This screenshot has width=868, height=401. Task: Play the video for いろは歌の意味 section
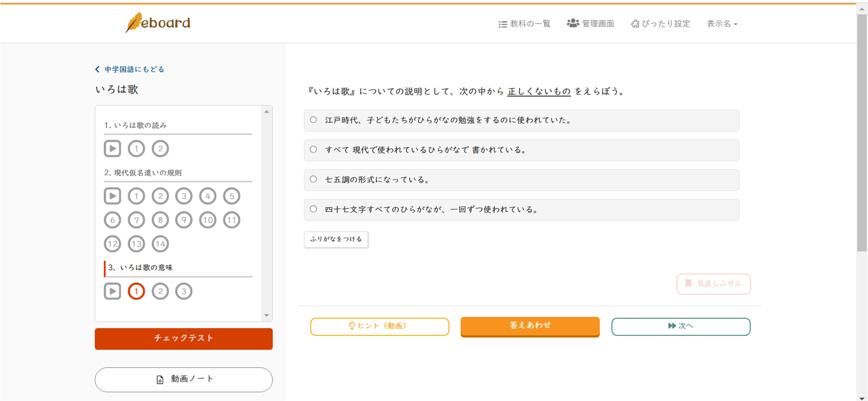pyautogui.click(x=112, y=291)
